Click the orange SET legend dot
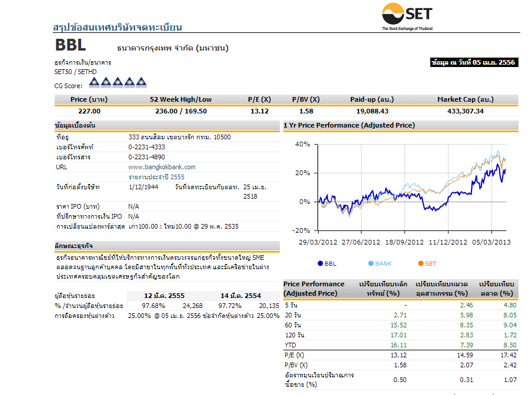 click(x=421, y=263)
